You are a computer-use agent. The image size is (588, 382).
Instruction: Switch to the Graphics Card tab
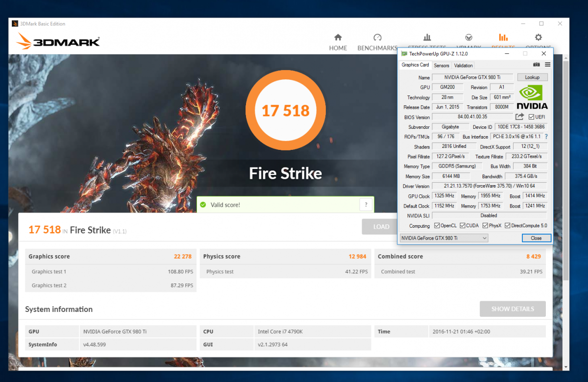[x=415, y=65]
